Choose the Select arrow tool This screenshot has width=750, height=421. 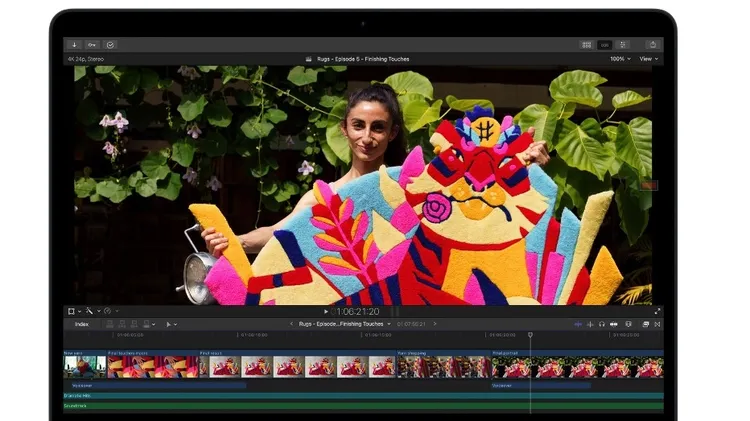point(168,324)
